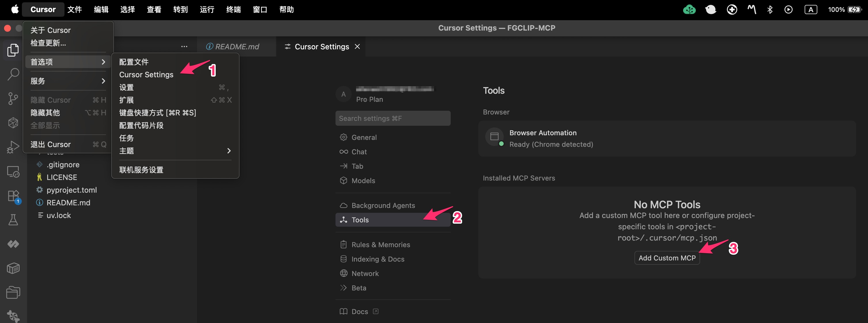
Task: Open the shipping container icon in the activity bar
Action: pyautogui.click(x=13, y=268)
